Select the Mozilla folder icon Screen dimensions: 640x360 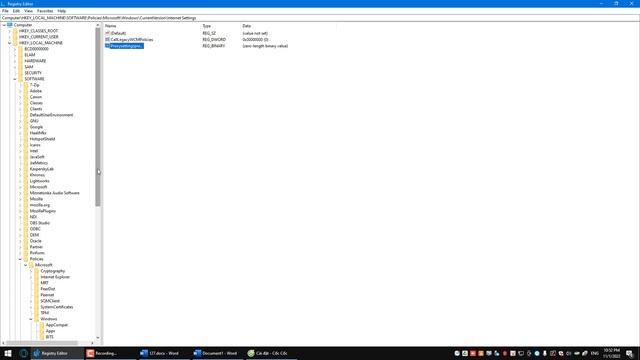coord(26,199)
